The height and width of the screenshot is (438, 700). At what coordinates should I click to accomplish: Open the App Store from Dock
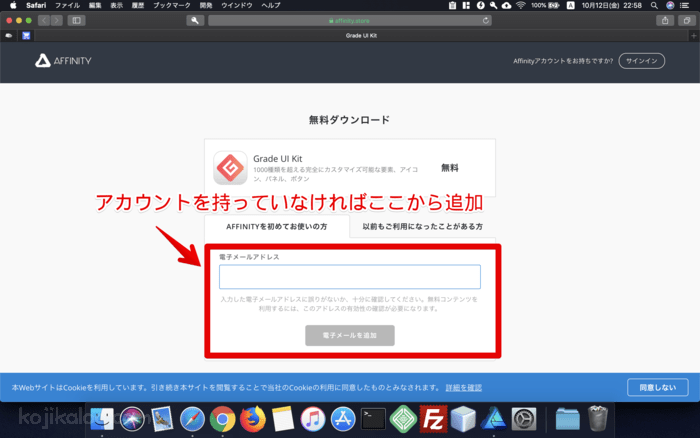343,419
